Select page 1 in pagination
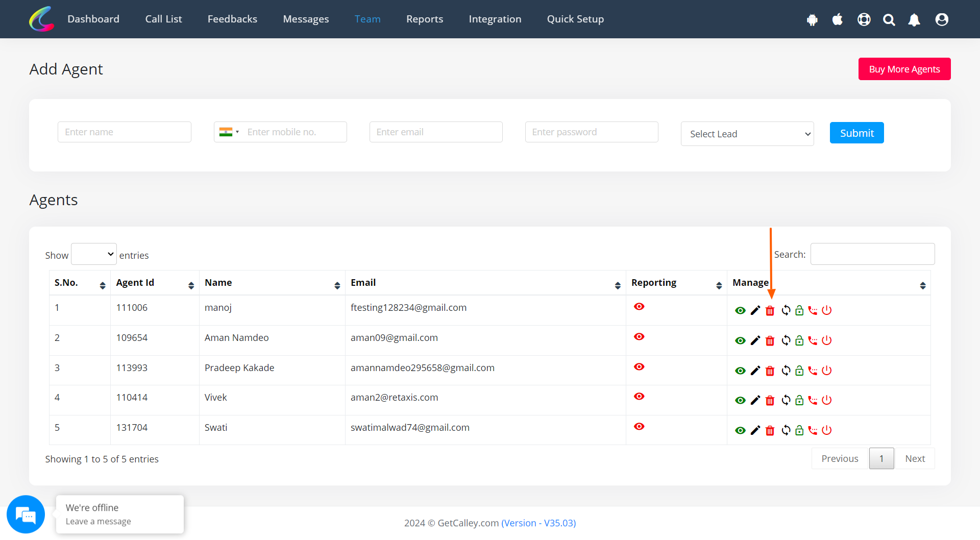Screen dimensions: 980x540 [x=881, y=458]
